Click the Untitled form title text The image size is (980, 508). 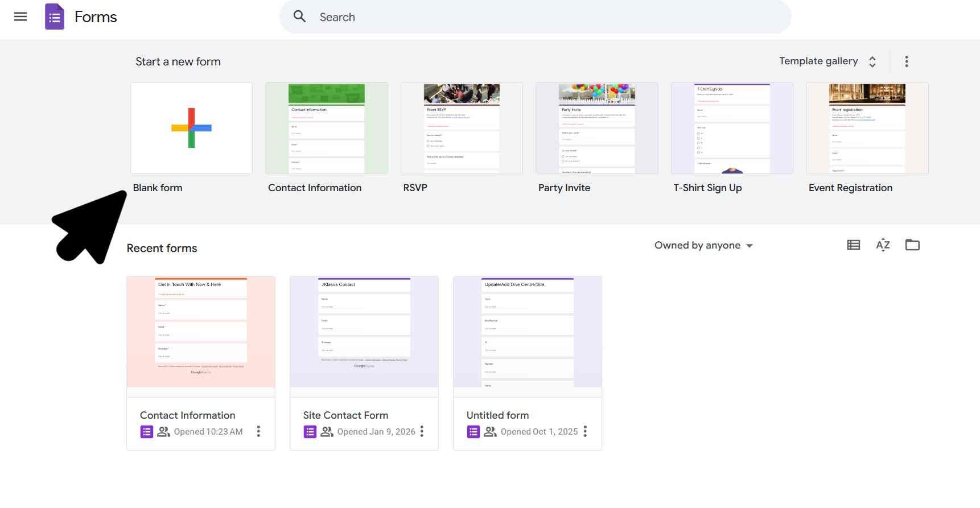497,415
